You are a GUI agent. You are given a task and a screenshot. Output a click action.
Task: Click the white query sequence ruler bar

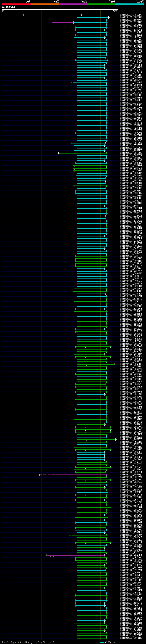(x=60, y=10)
